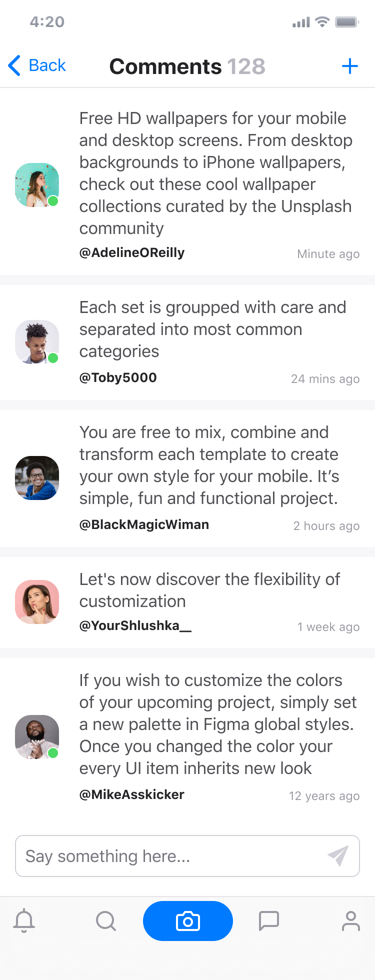Screen dimensions: 375x980
Task: Open the camera from the bottom navigation
Action: click(x=187, y=920)
